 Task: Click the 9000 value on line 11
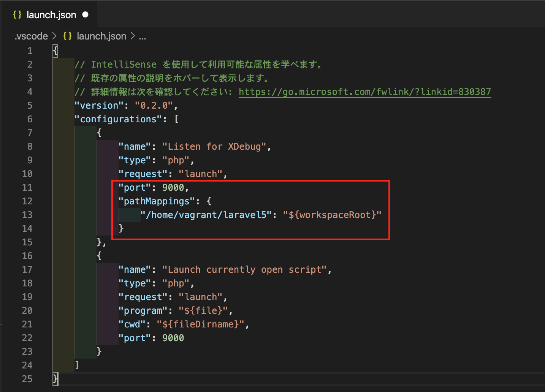(x=173, y=188)
